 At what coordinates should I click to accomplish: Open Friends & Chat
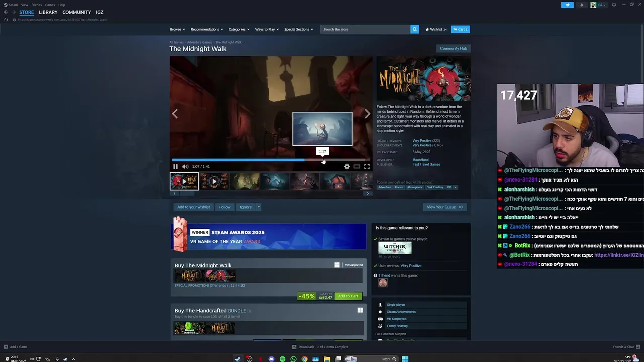(x=626, y=347)
